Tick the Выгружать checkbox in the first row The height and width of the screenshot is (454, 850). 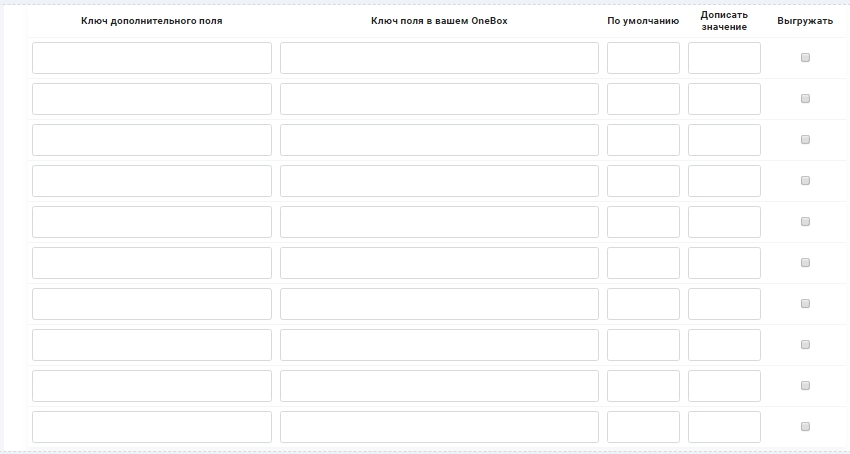click(x=805, y=57)
